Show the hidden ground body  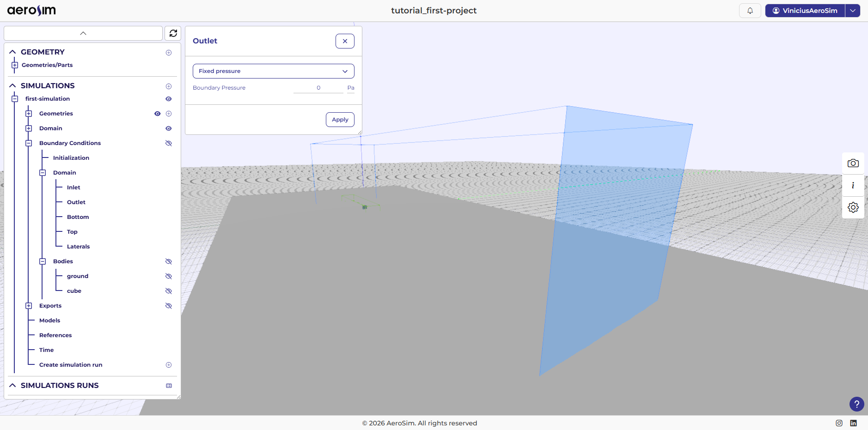pyautogui.click(x=169, y=276)
